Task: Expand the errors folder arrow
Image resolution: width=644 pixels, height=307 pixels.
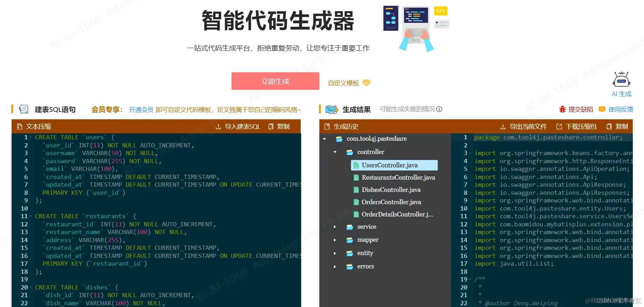Action: 335,267
